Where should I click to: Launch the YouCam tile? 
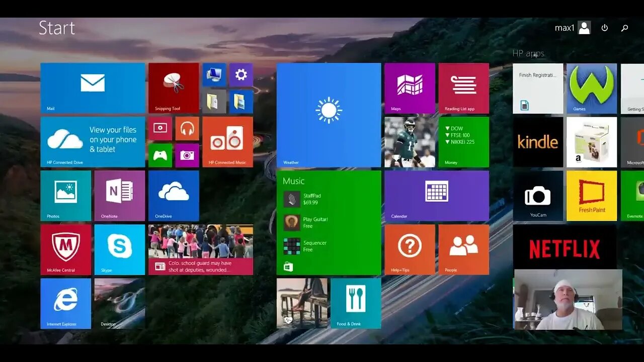[x=538, y=196]
